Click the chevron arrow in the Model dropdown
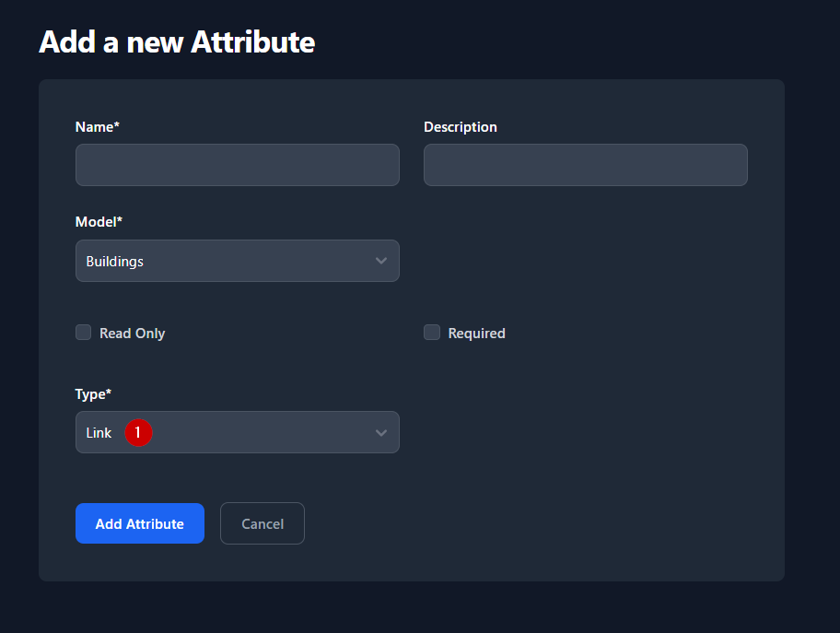The width and height of the screenshot is (840, 633). pyautogui.click(x=381, y=261)
